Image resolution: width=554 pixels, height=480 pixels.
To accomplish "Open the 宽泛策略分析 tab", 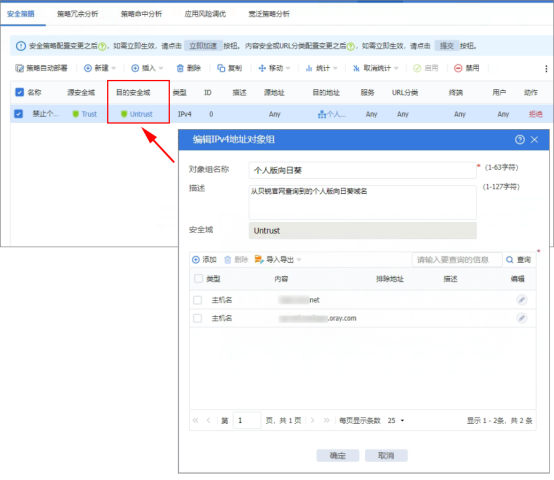I will coord(269,14).
